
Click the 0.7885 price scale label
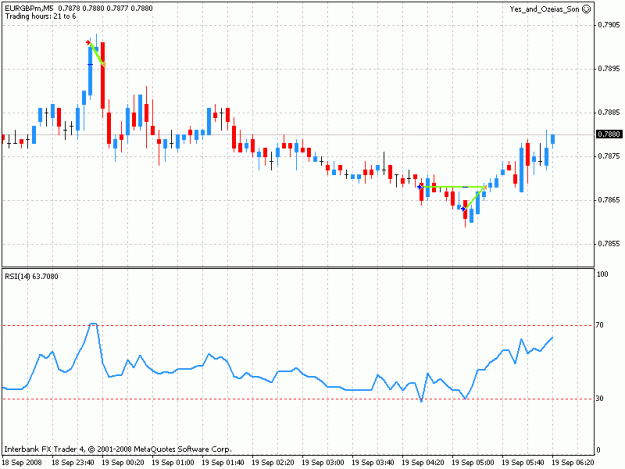tap(609, 112)
